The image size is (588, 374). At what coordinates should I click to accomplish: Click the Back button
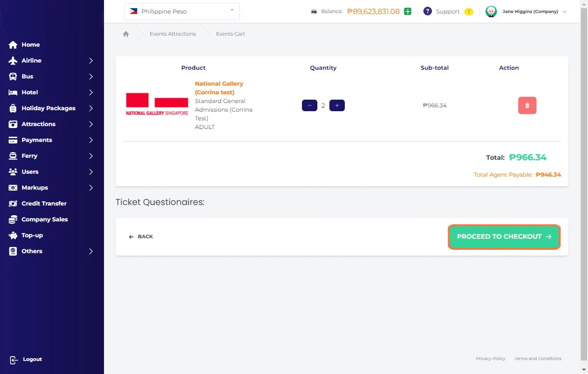click(x=141, y=237)
